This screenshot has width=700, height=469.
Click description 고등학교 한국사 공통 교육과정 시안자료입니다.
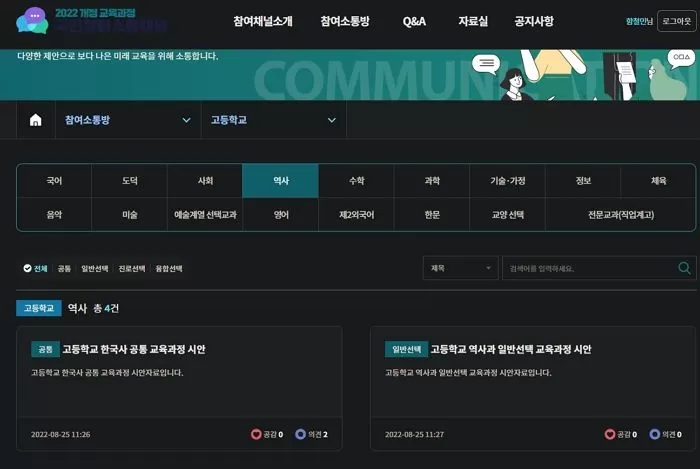[107, 372]
